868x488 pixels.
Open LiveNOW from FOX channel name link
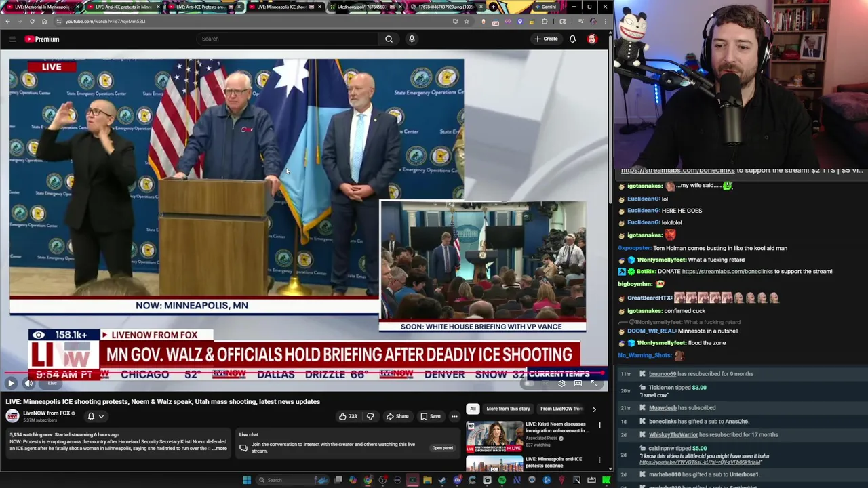coord(47,413)
